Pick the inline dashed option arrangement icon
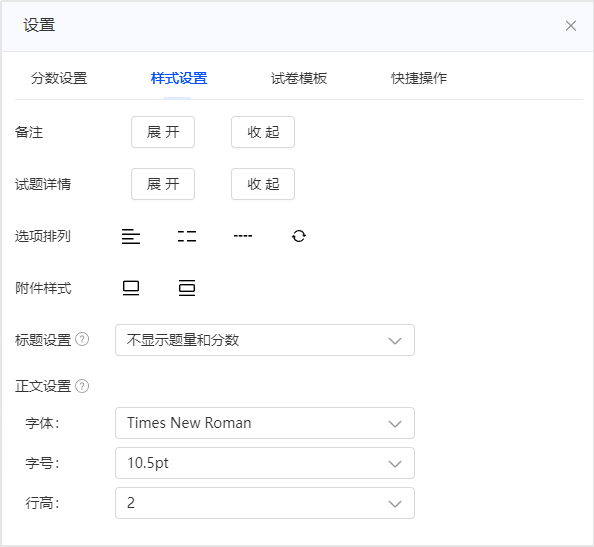The image size is (594, 547). pos(243,236)
